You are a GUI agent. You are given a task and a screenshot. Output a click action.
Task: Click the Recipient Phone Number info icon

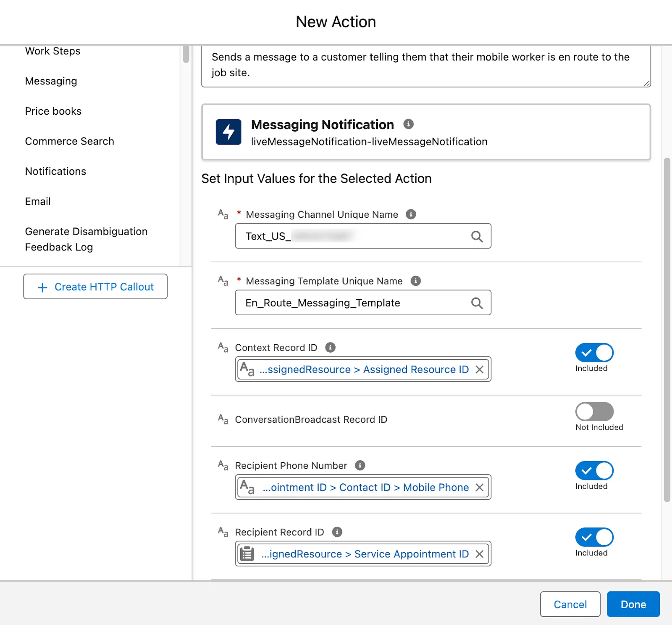click(360, 465)
